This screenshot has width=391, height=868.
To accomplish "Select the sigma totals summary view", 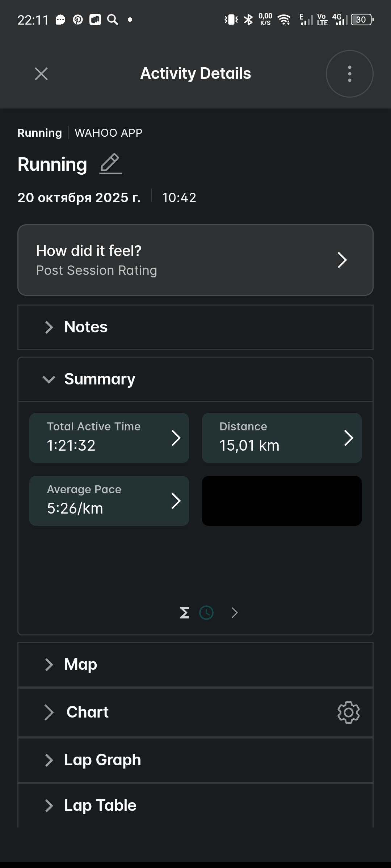I will [x=185, y=613].
